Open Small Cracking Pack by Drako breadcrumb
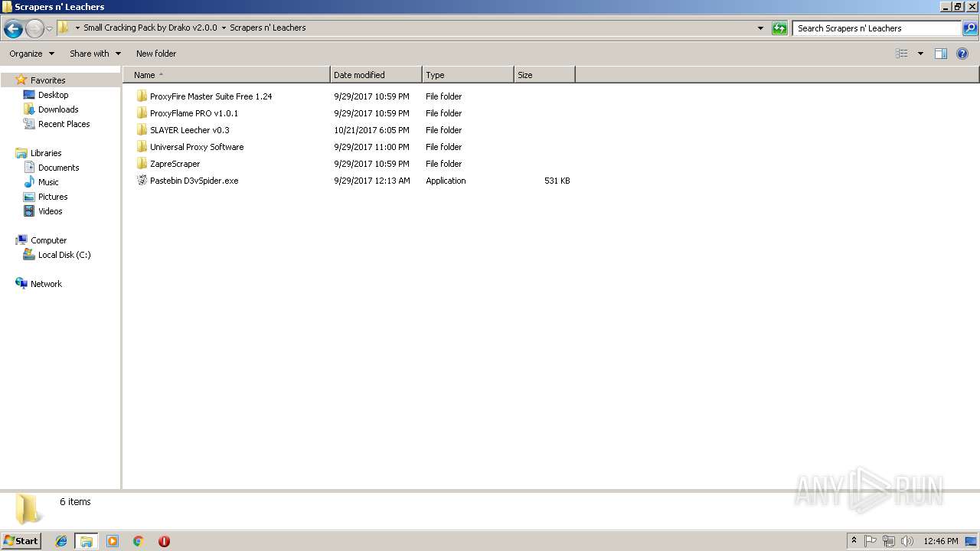The image size is (980, 551). tap(150, 28)
